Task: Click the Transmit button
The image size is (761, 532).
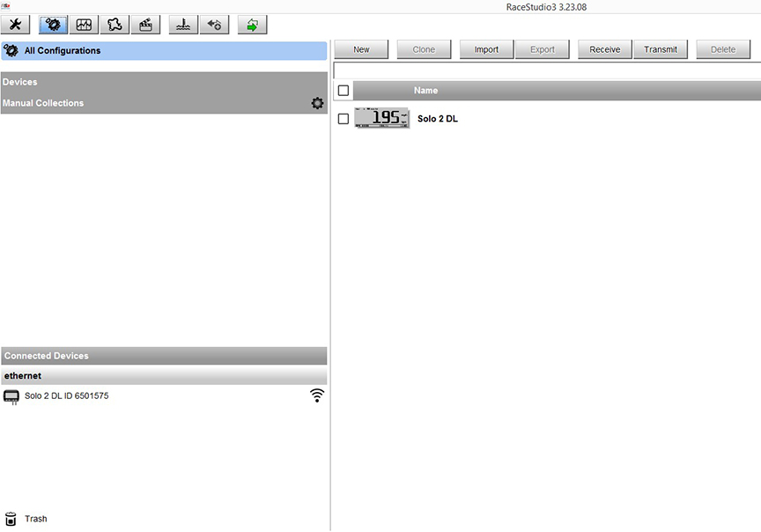Action: click(x=661, y=49)
